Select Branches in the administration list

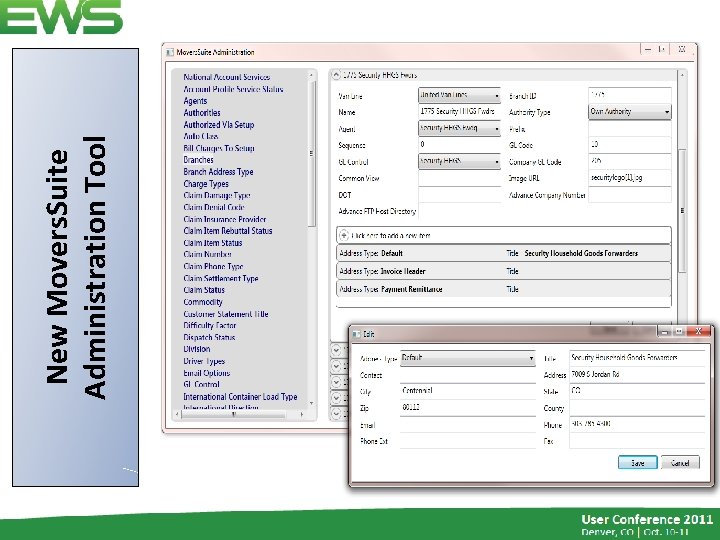198,160
